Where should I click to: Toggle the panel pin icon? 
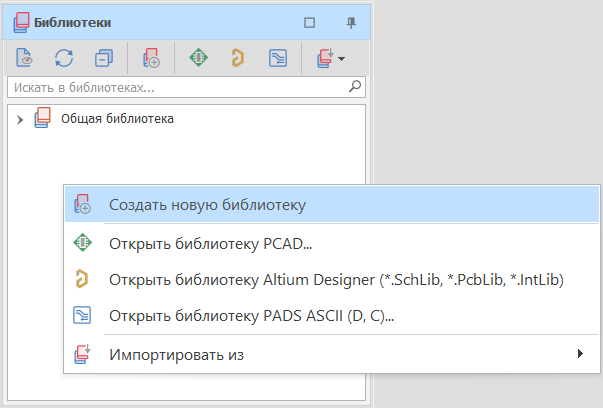pyautogui.click(x=351, y=23)
